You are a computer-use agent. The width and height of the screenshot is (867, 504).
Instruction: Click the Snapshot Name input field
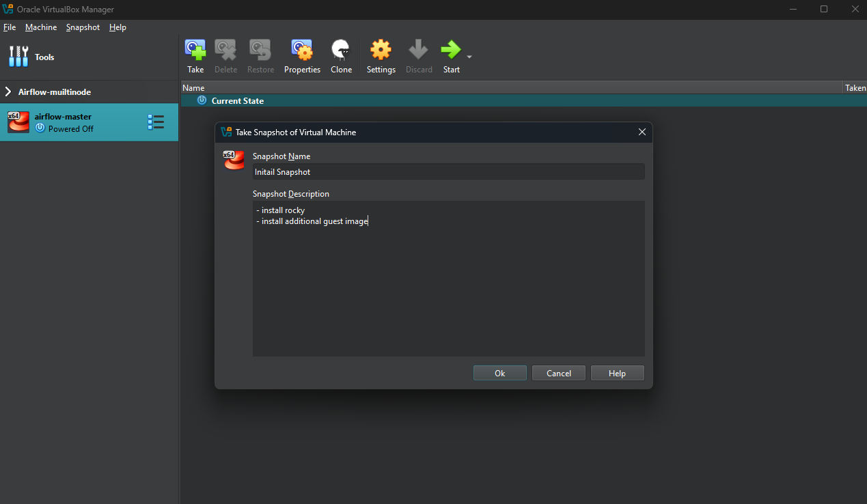click(x=448, y=171)
